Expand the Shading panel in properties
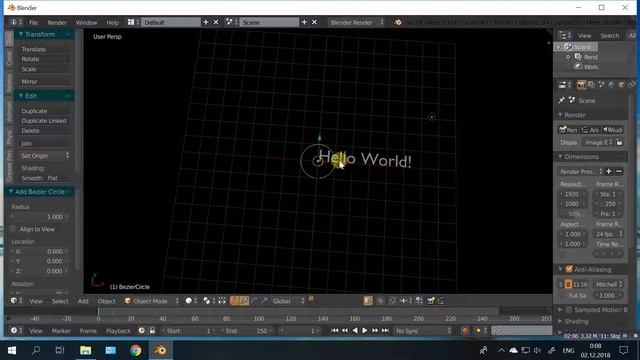Image resolution: width=640 pixels, height=360 pixels. (560, 321)
